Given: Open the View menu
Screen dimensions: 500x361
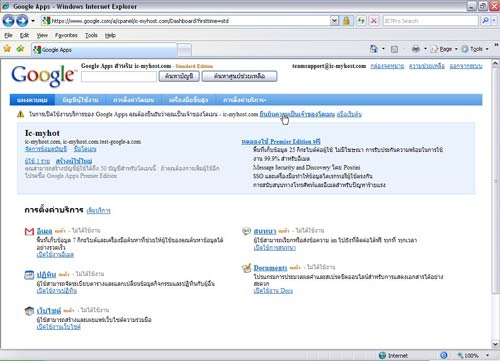Looking at the screenshot, I should point(42,35).
